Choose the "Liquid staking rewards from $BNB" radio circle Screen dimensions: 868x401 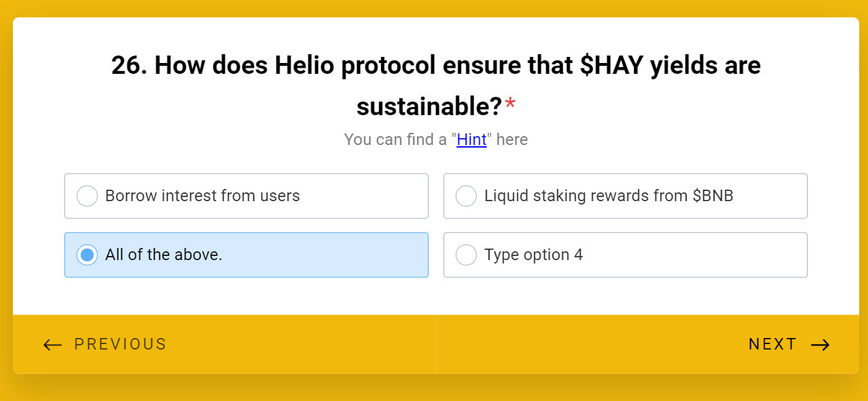[466, 196]
